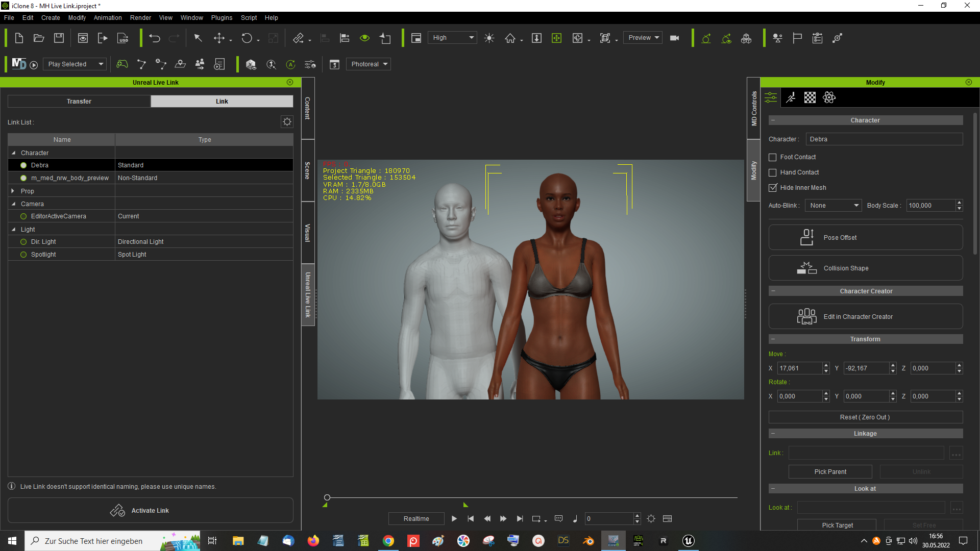Select the Move tool icon
The width and height of the screenshot is (980, 551).
point(219,38)
